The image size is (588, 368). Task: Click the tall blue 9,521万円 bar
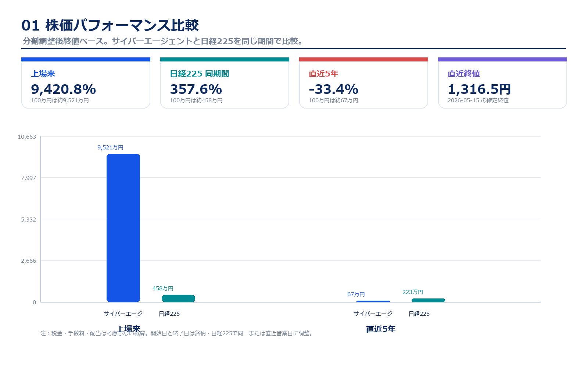click(x=123, y=228)
